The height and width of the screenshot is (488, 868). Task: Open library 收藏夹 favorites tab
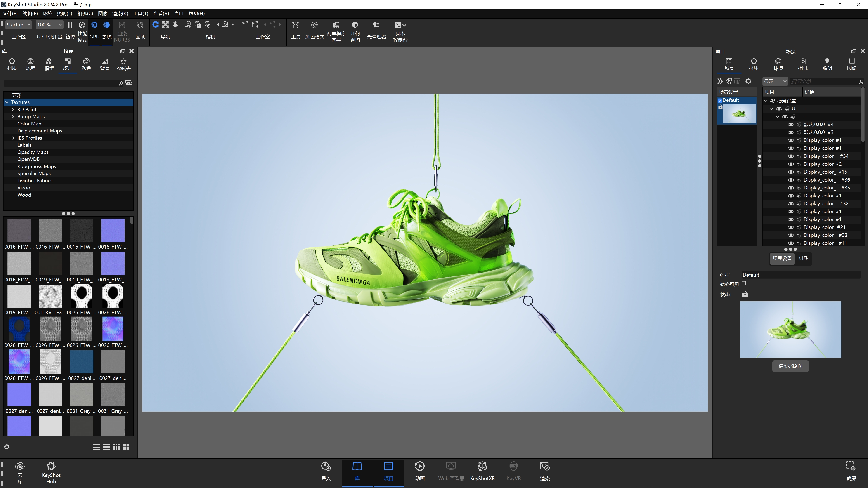pos(124,64)
